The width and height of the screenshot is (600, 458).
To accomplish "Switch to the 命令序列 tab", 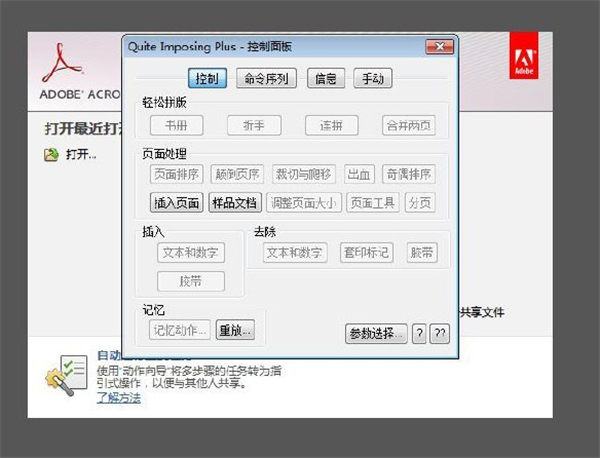I will [266, 78].
